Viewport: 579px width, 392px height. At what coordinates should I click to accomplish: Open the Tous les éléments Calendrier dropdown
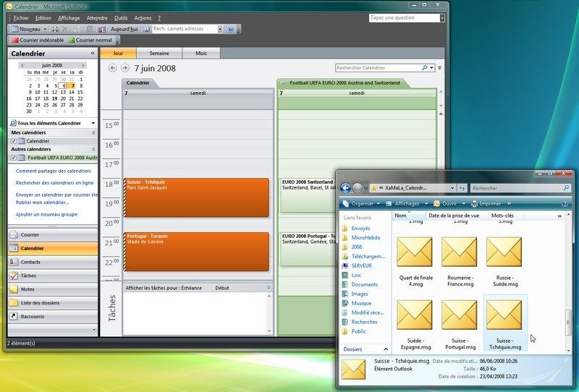pos(93,124)
